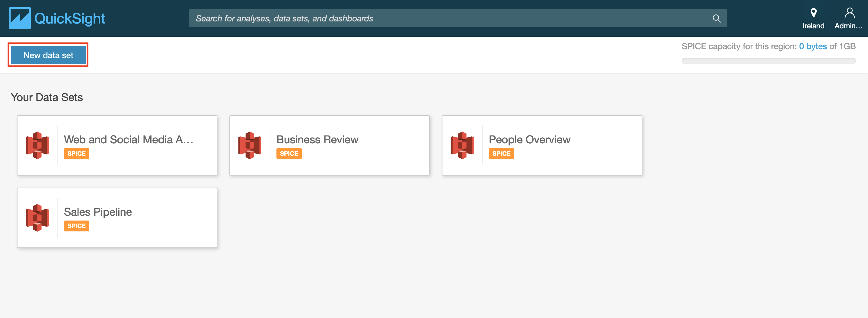The image size is (868, 318).
Task: Click the S3 icon on People Overview card
Action: click(462, 145)
